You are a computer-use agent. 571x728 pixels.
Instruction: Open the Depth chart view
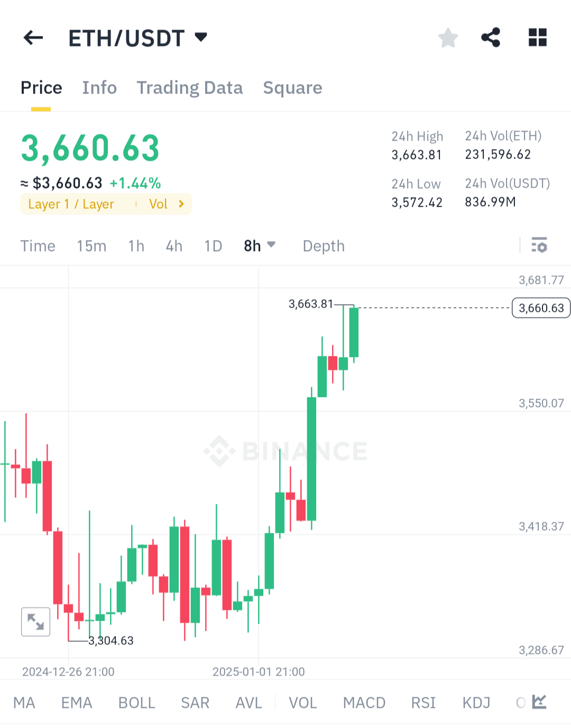click(324, 246)
